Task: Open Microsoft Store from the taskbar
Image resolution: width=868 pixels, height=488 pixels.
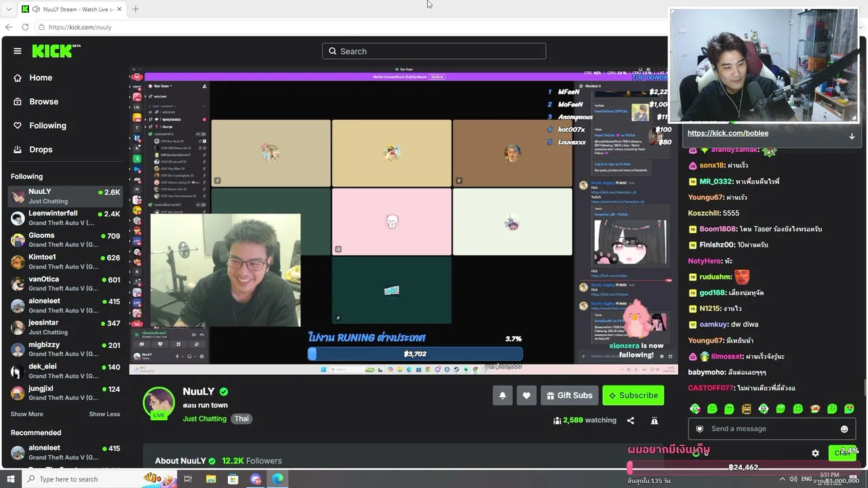Action: click(233, 479)
